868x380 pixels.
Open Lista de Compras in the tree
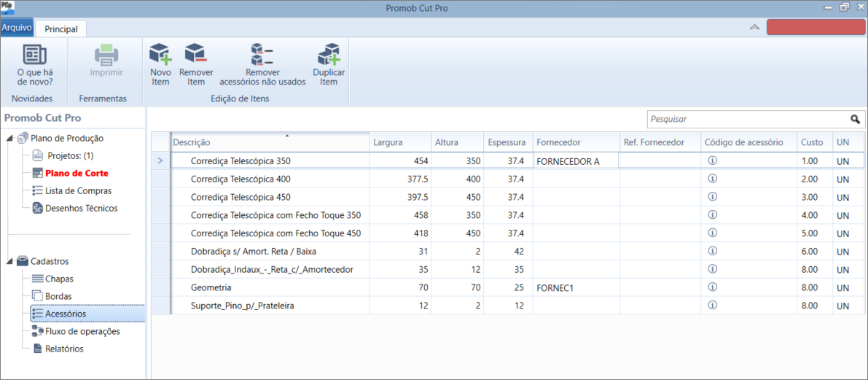[79, 191]
